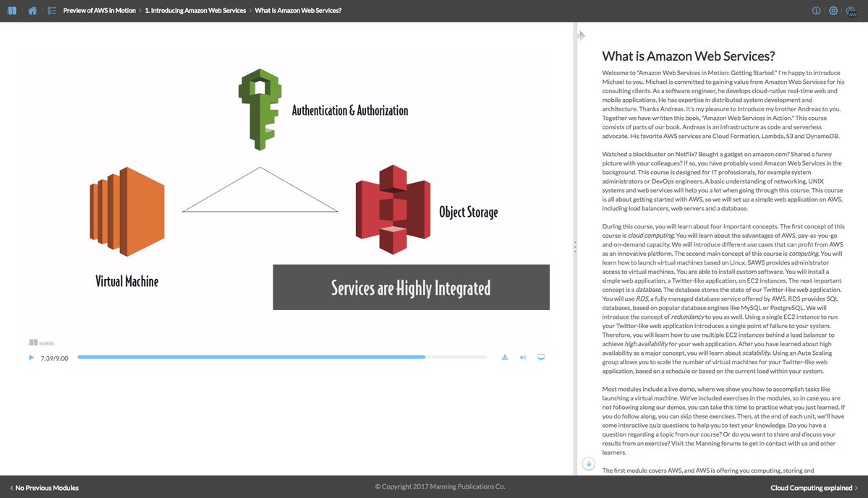Click the round scroll-down arrow button
This screenshot has height=498, width=868.
pyautogui.click(x=588, y=463)
